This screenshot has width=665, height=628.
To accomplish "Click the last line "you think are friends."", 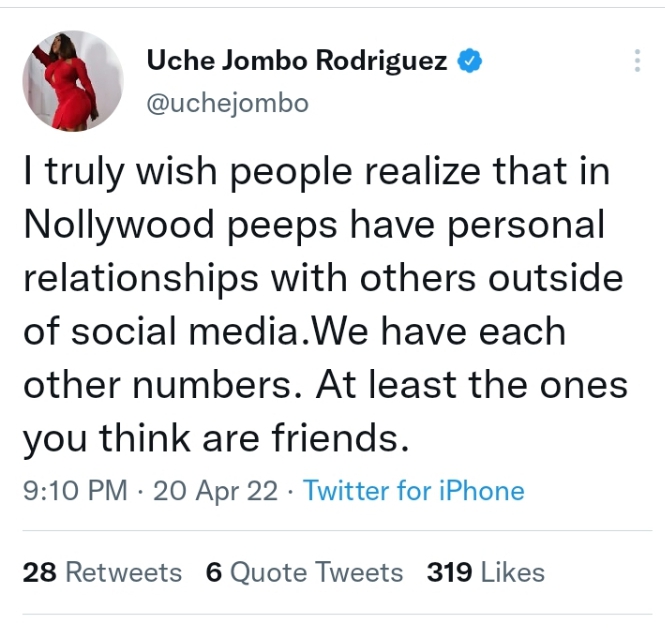I will (217, 437).
